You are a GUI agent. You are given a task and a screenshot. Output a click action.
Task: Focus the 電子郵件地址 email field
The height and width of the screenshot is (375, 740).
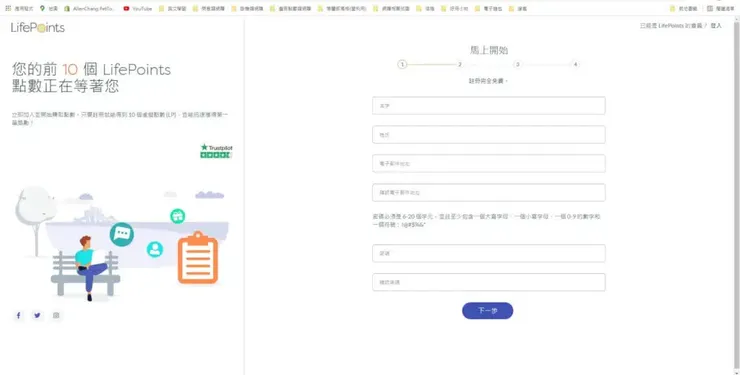[x=488, y=164]
